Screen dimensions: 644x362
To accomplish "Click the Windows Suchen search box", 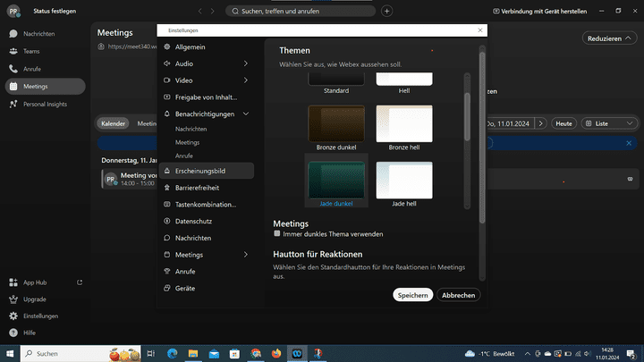I will [80, 353].
